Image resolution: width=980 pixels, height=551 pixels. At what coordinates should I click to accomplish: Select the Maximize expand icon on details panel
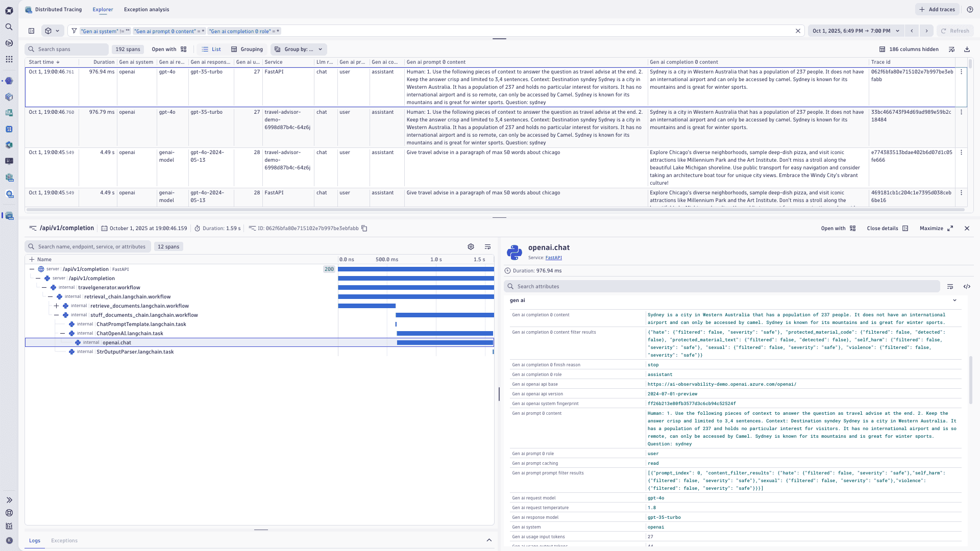pos(950,228)
